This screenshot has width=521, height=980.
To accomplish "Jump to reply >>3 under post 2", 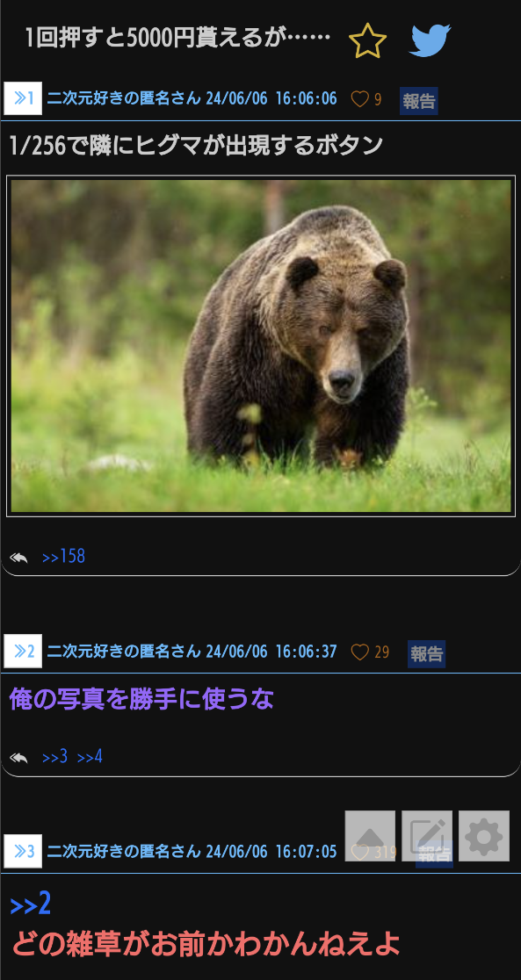I will tap(54, 757).
